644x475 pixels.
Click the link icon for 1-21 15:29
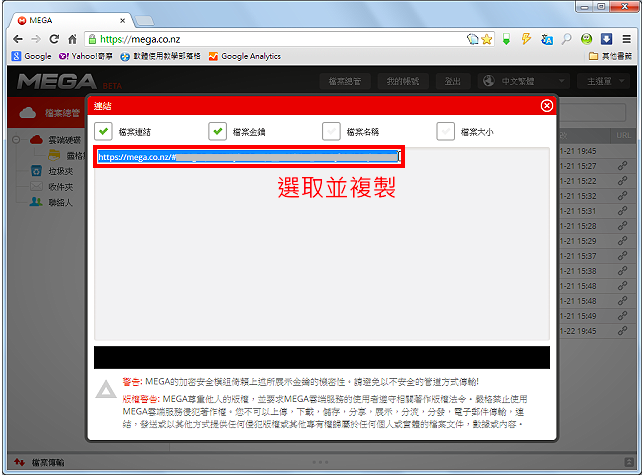tap(623, 241)
